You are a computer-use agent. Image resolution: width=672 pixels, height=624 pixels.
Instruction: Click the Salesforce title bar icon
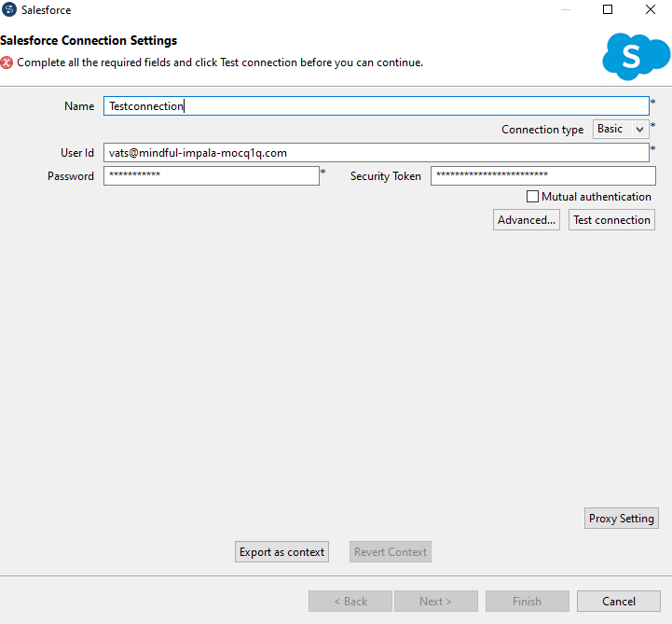click(9, 9)
